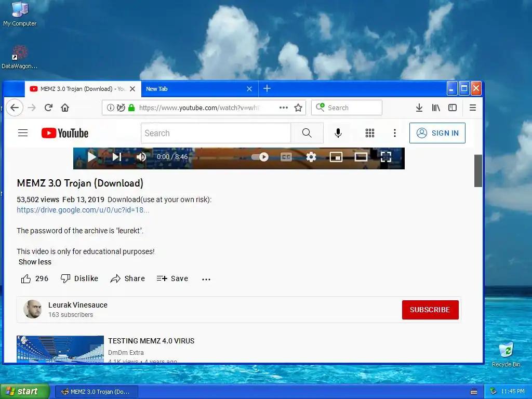Collapse description with Show less
Screen dimensions: 532x399
tap(35, 262)
